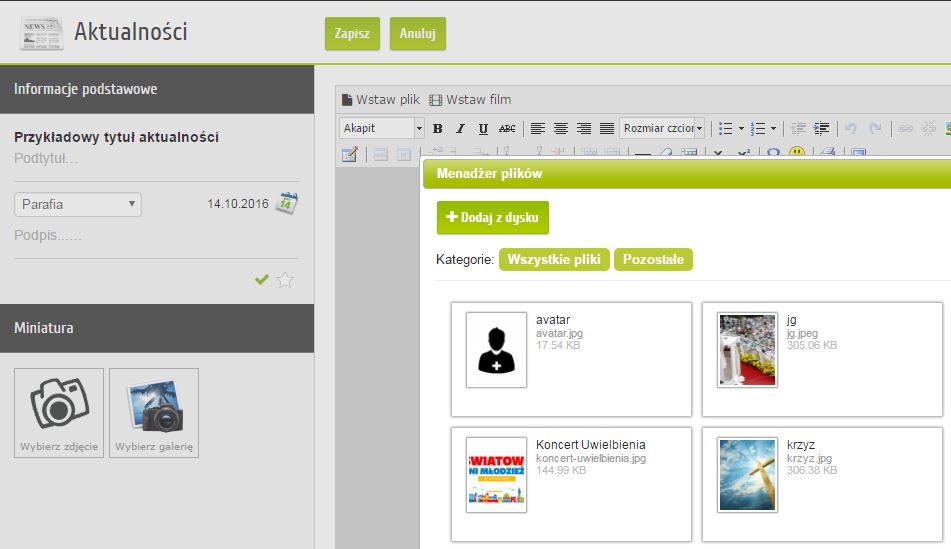
Task: Select the Wszystkie pliki category tab
Action: (554, 259)
